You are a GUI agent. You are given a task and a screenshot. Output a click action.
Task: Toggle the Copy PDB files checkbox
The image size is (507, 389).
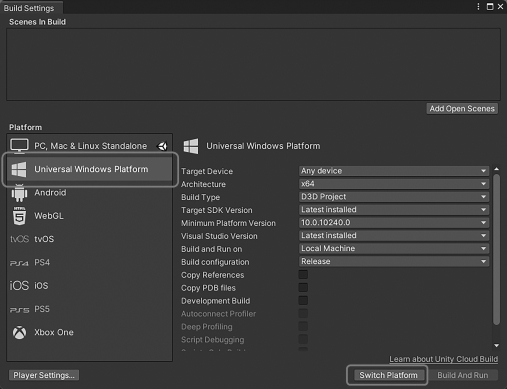click(x=303, y=288)
